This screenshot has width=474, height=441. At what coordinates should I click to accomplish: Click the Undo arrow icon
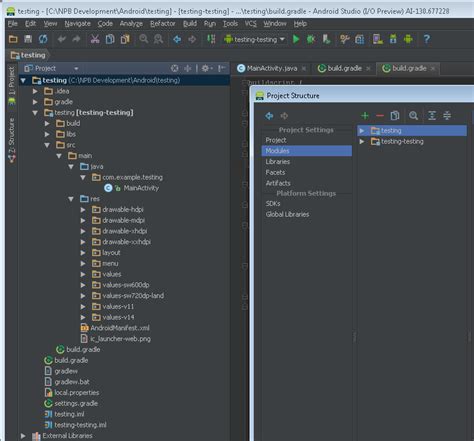[x=61, y=39]
